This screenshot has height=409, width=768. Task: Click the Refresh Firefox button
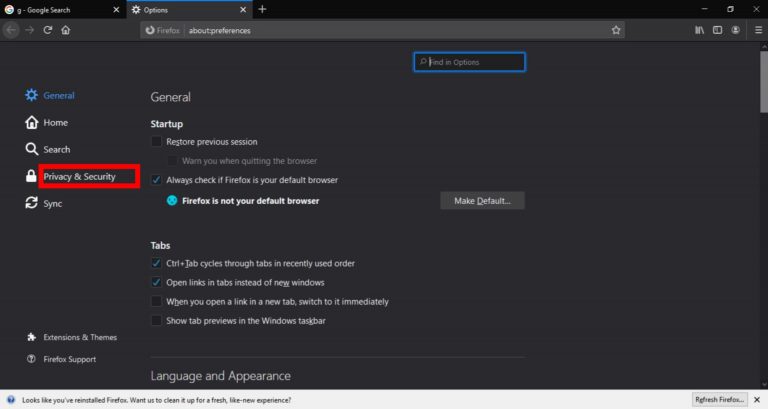tap(718, 400)
